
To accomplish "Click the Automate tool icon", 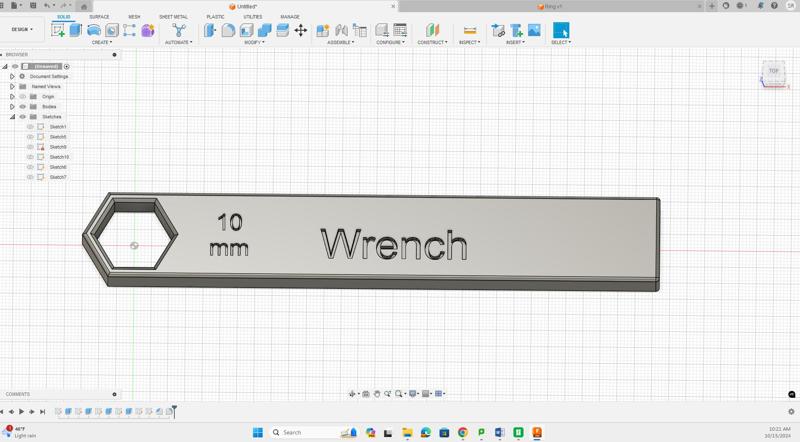I will (x=179, y=30).
